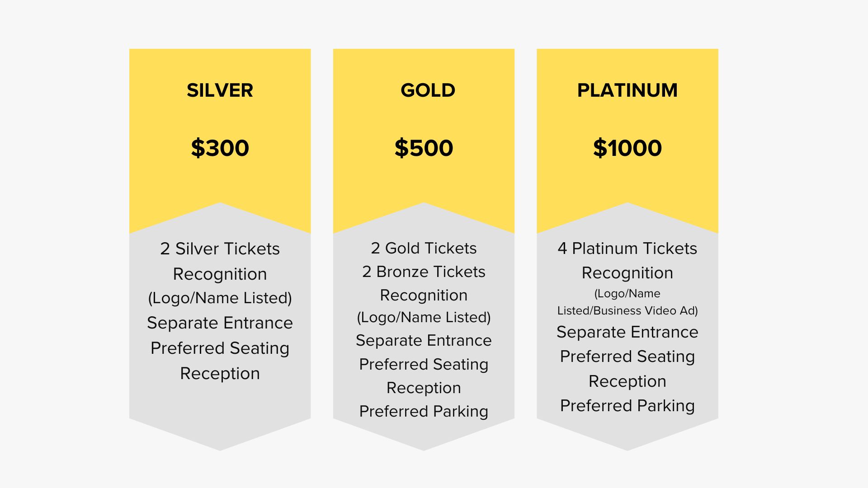The image size is (868, 488).
Task: Click Silver's '(Logo/Name Listed)' line
Action: coord(220,298)
